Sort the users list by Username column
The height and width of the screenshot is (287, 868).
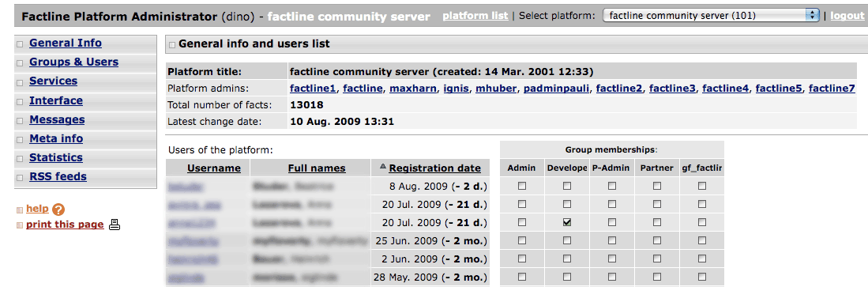pyautogui.click(x=214, y=168)
